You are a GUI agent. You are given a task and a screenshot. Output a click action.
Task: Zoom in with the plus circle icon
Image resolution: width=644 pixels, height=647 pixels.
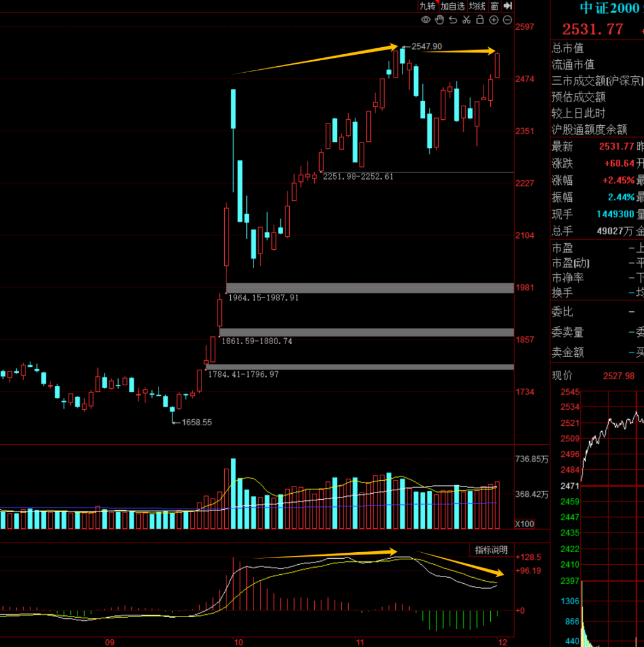(x=494, y=20)
